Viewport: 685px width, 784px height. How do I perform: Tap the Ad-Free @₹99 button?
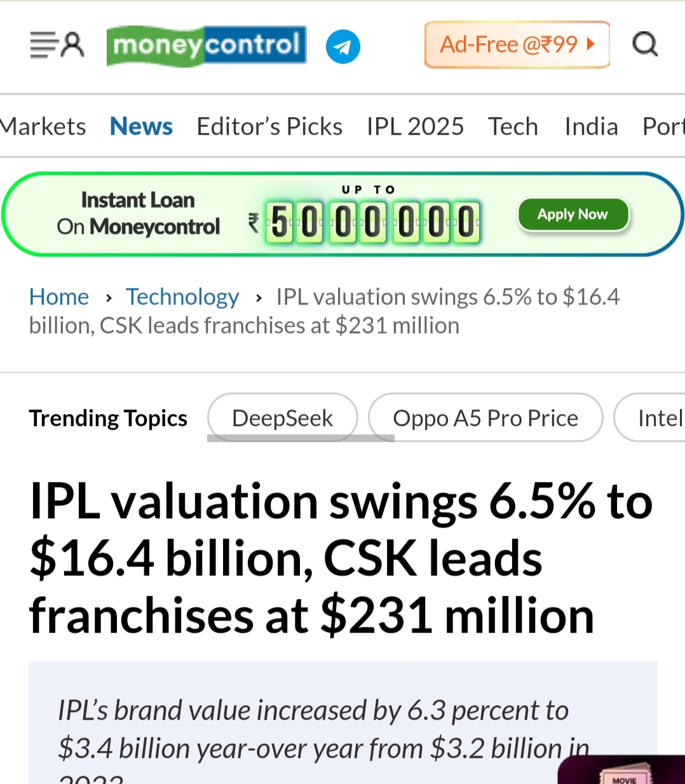(x=517, y=45)
